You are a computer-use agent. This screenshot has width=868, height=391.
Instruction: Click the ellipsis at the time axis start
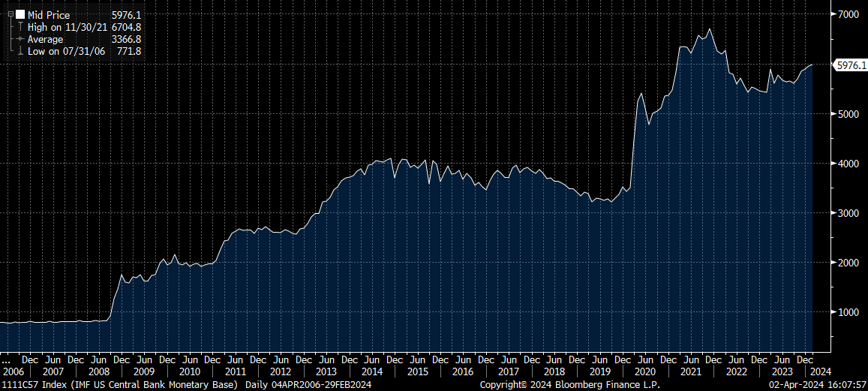(6, 359)
